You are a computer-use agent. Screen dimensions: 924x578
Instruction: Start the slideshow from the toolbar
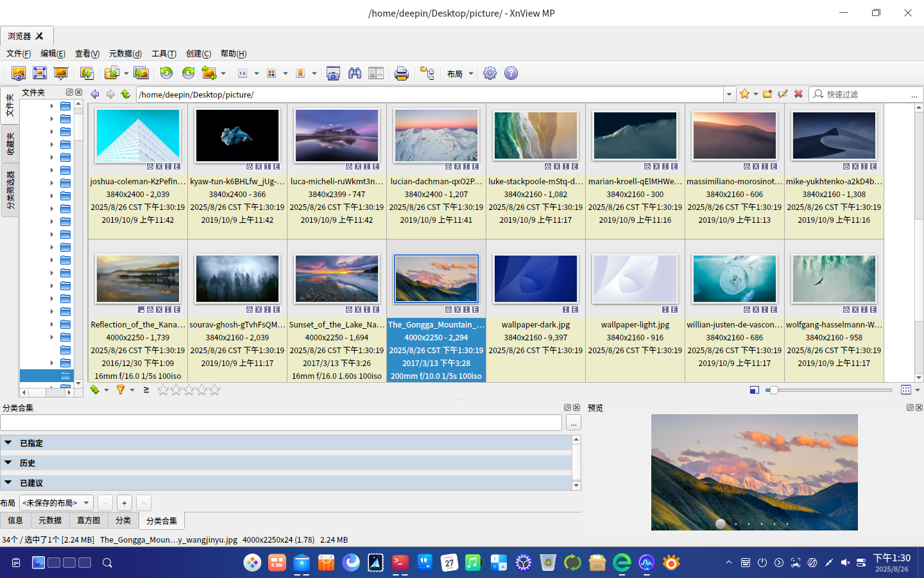coord(61,73)
